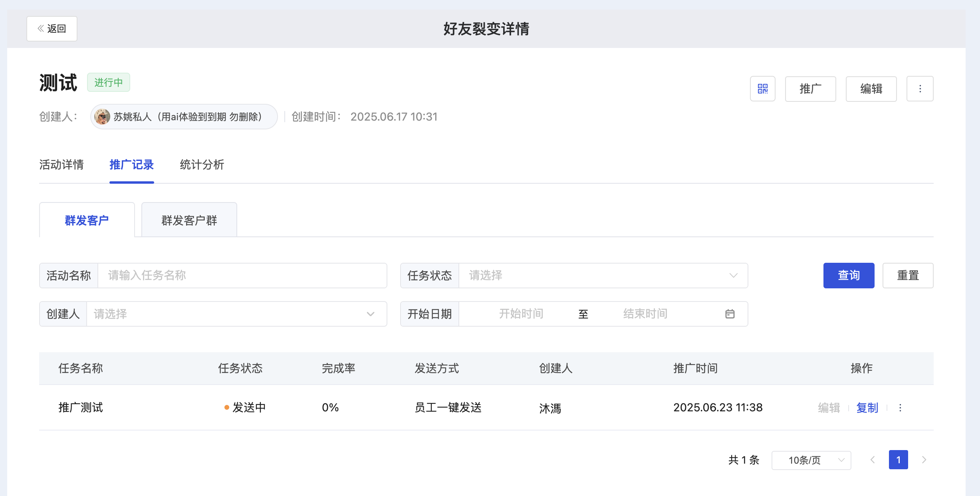Click the 发送中 status cell
Viewport: 980px width, 496px height.
[x=245, y=407]
